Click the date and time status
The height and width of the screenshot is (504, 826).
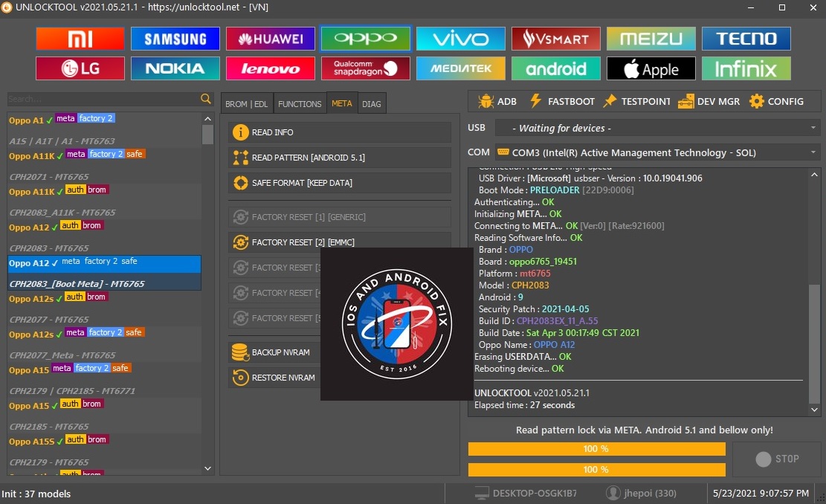click(x=761, y=494)
